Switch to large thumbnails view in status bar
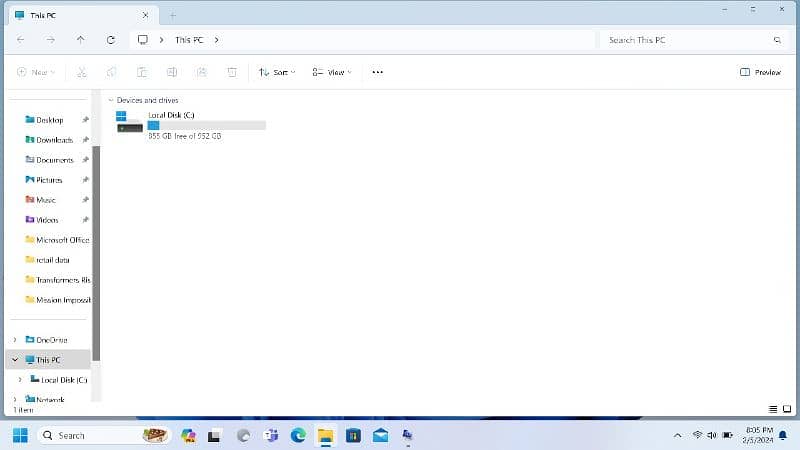The image size is (800, 450). 786,409
